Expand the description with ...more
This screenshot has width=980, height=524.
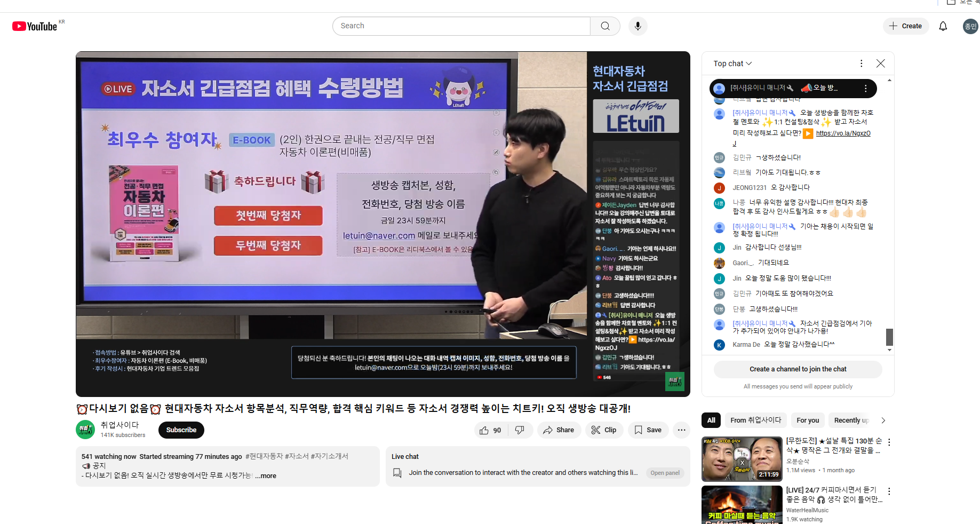(266, 476)
